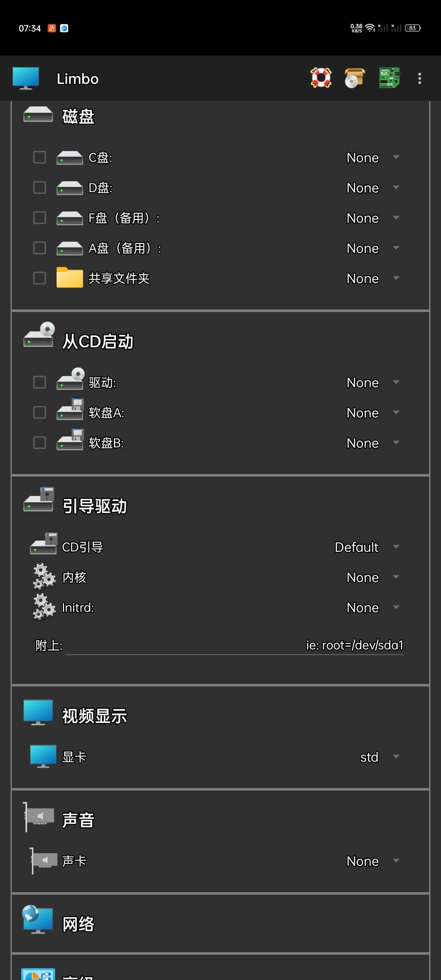Open the 声卡 None dropdown
The image size is (441, 980).
[372, 861]
